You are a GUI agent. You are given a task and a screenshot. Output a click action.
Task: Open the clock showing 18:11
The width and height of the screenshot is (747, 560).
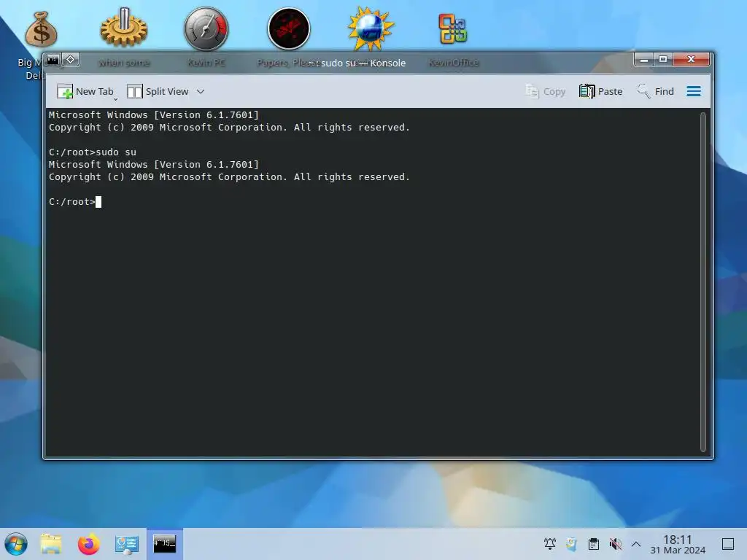pos(678,544)
